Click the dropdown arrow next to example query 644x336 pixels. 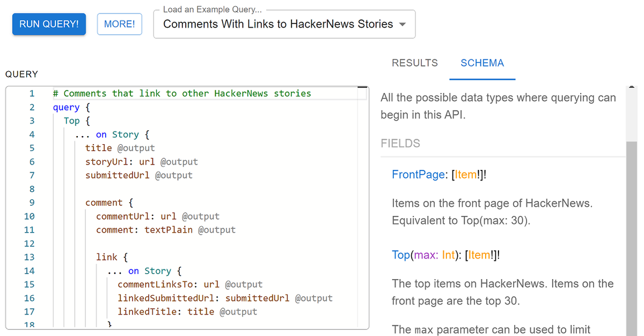[x=402, y=24]
